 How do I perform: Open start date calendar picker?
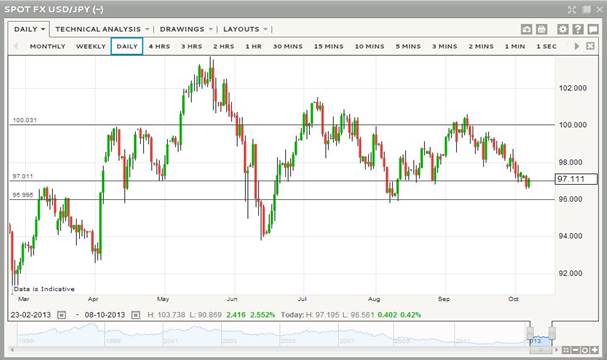click(x=62, y=315)
